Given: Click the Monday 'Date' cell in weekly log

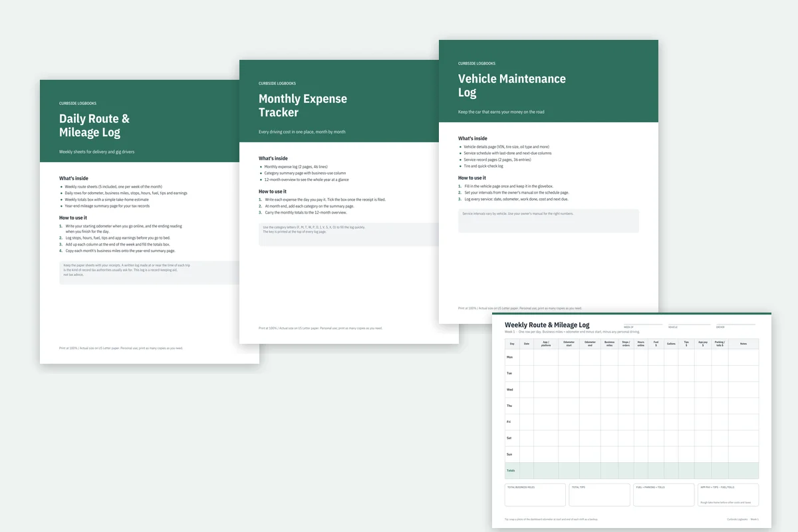Looking at the screenshot, I should (527, 357).
